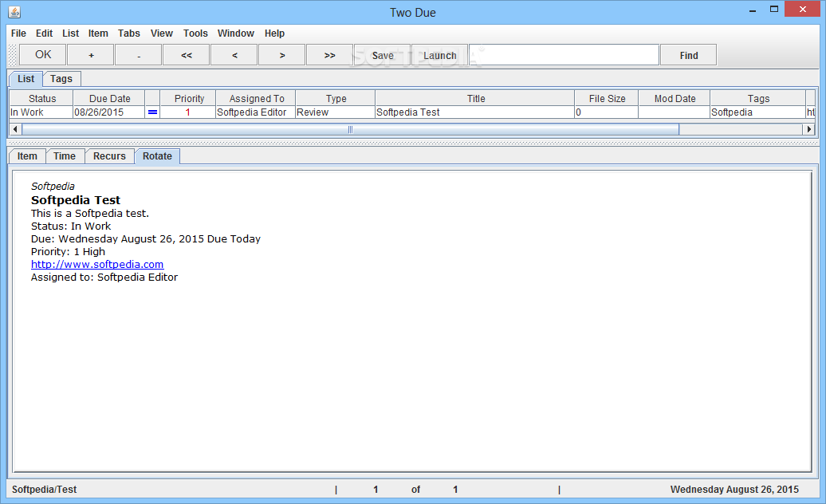The image size is (826, 504).
Task: Sort by the Due Date column header
Action: (109, 98)
